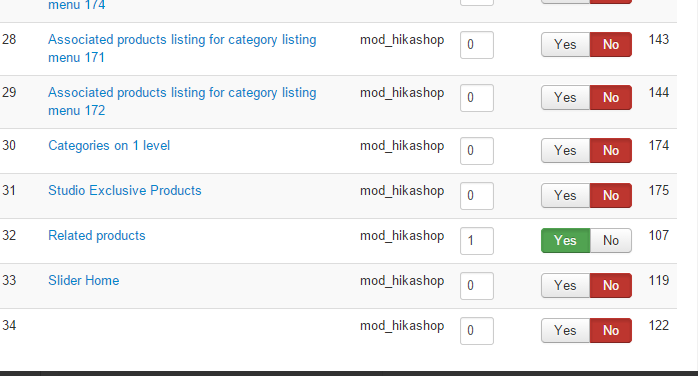698x376 pixels.
Task: Set No for Related products row
Action: [611, 241]
